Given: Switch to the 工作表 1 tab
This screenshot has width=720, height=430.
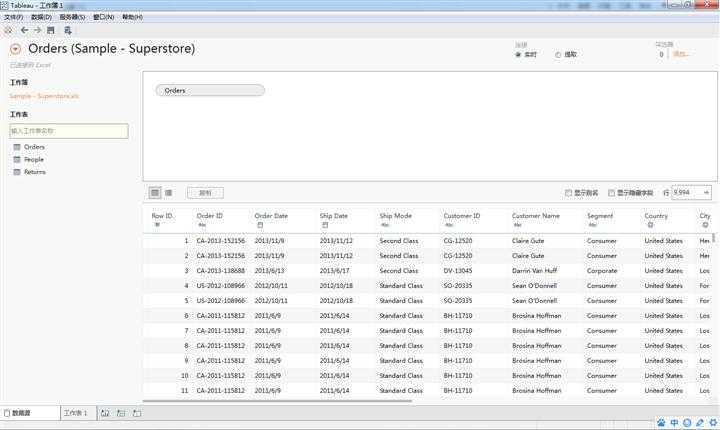Looking at the screenshot, I should click(x=78, y=413).
